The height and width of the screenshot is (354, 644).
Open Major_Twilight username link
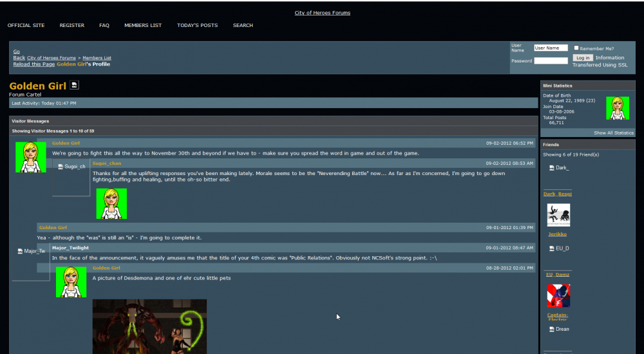tap(70, 248)
